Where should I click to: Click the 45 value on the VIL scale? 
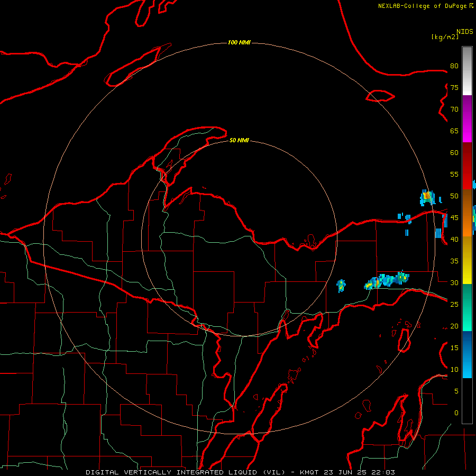(454, 218)
